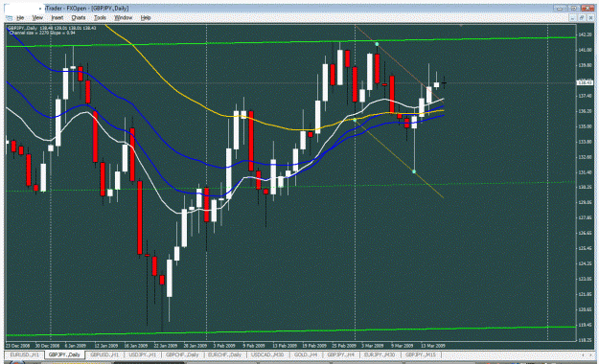The height and width of the screenshot is (364, 599).
Task: Open the EURCHF,Daily chart tab
Action: click(224, 354)
